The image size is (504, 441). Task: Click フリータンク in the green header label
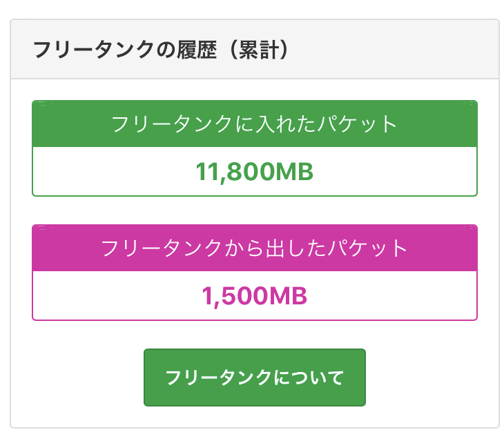pos(171,124)
